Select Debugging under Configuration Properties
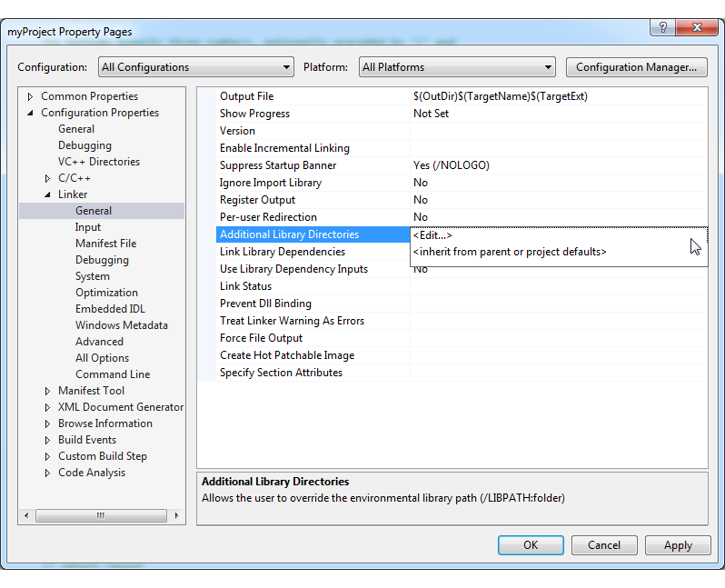This screenshot has height=588, width=725. click(84, 145)
